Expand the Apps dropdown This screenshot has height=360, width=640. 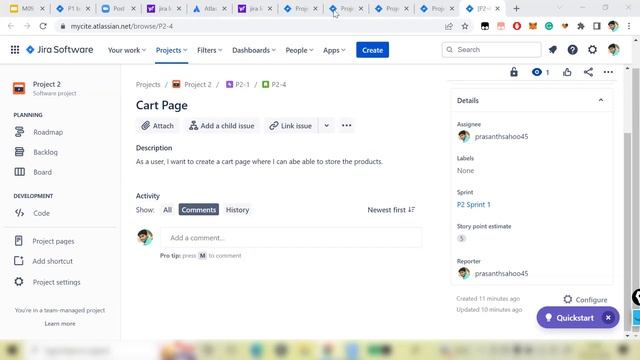pyautogui.click(x=334, y=50)
